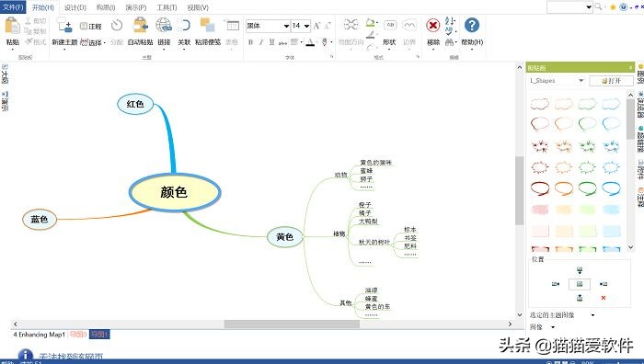Click the Map direction (导图方向) icon
This screenshot has height=364, width=644.
point(351,25)
